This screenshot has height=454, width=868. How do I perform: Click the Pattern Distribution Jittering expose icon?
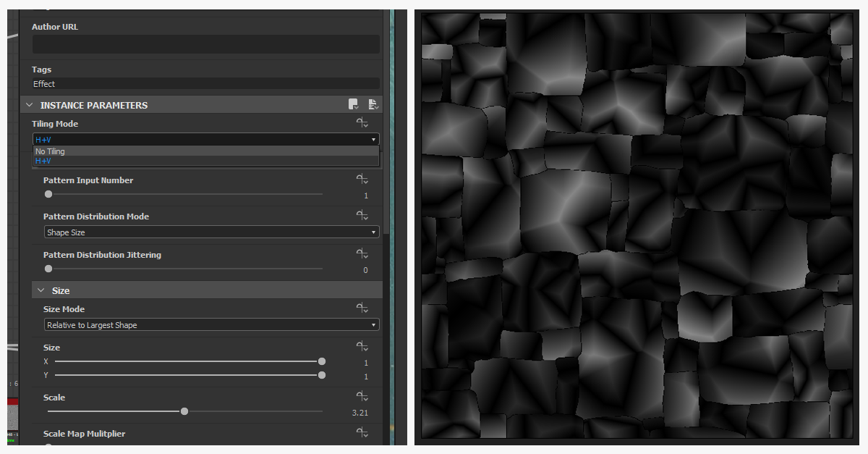point(362,254)
